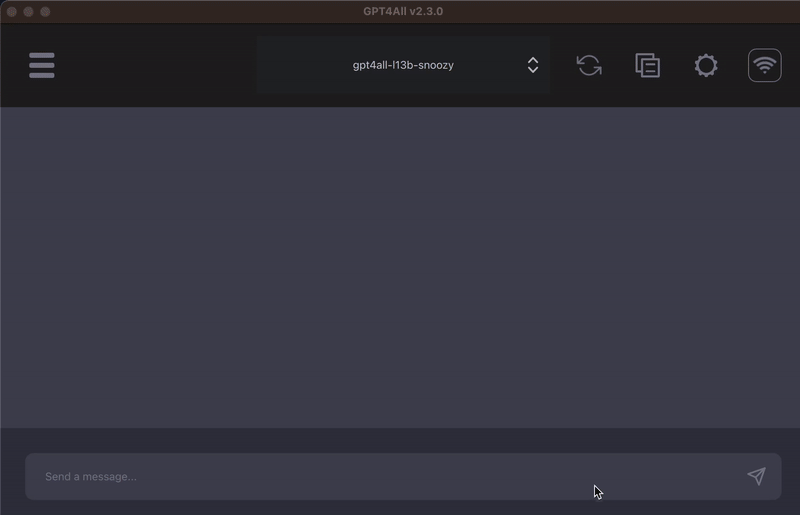Close the GPT4All window
Image resolution: width=800 pixels, height=515 pixels.
pyautogui.click(x=12, y=11)
